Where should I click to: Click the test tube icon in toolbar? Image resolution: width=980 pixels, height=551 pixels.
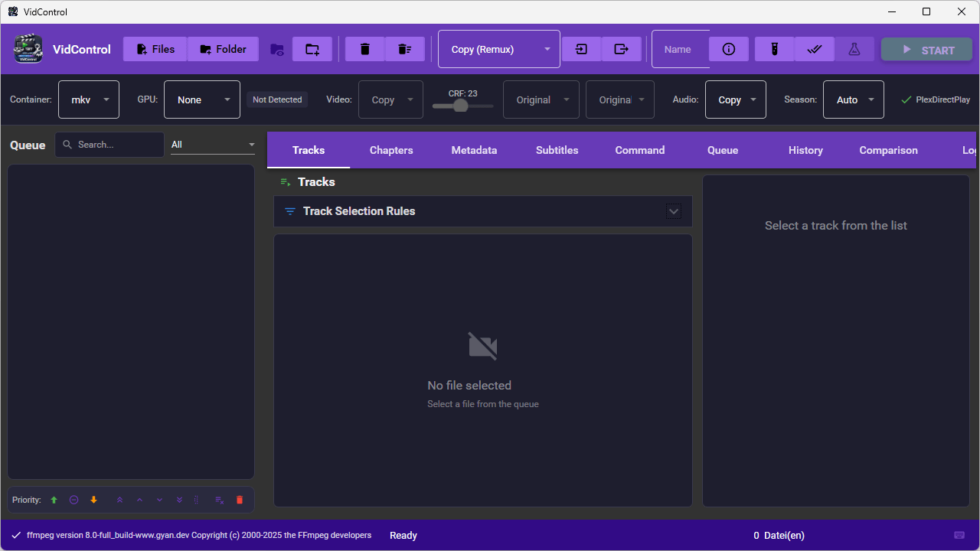(x=774, y=49)
